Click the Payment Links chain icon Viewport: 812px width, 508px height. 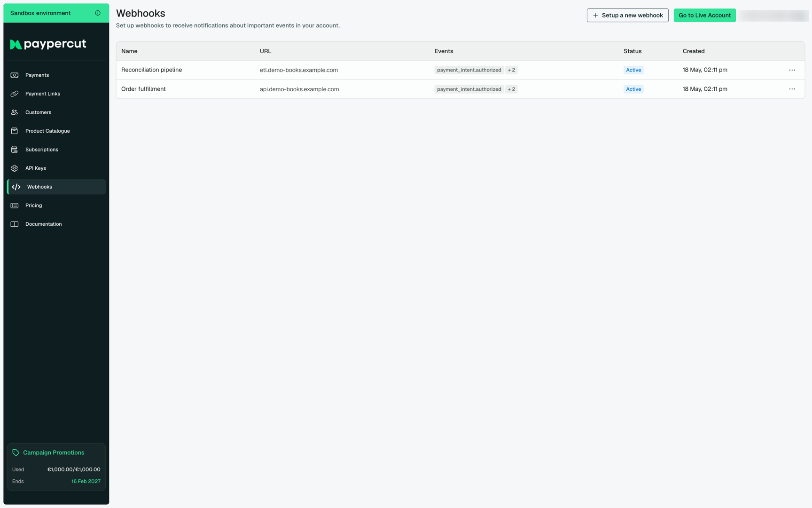(15, 94)
